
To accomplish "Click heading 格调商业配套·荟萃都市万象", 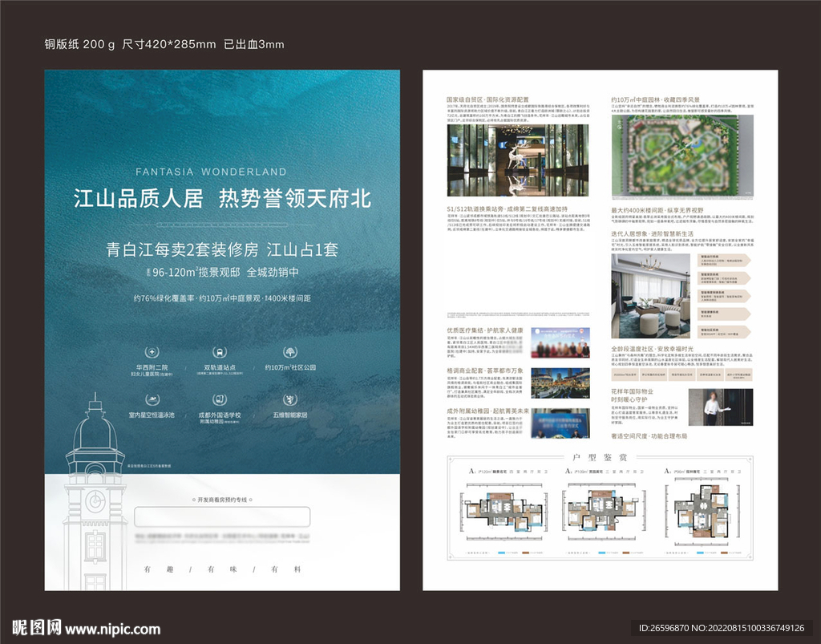I will (485, 371).
